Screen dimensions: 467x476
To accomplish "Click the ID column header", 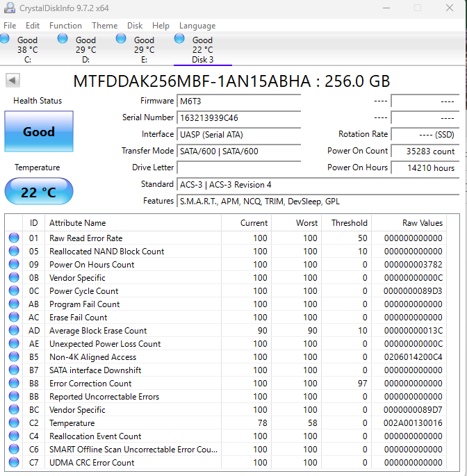I will pyautogui.click(x=33, y=223).
